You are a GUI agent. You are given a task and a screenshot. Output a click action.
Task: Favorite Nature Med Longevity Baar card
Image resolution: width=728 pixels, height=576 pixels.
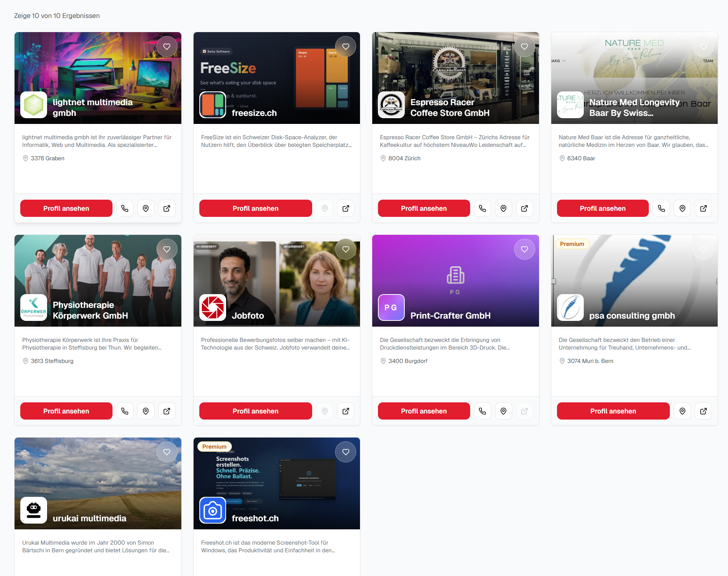tap(704, 47)
